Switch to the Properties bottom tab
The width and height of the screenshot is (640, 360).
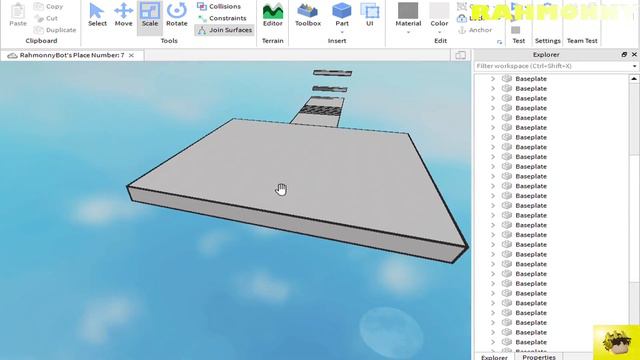coord(539,356)
